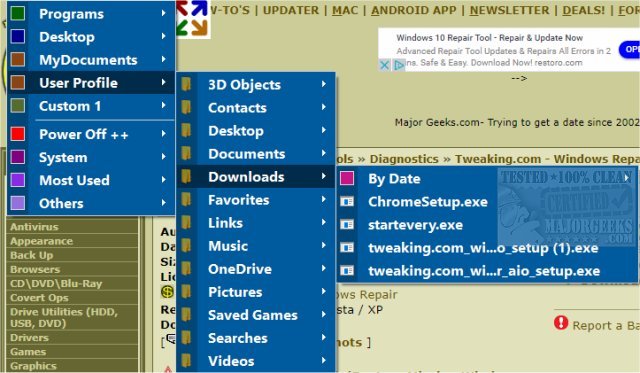Click the blue Desktop menu icon

click(18, 36)
